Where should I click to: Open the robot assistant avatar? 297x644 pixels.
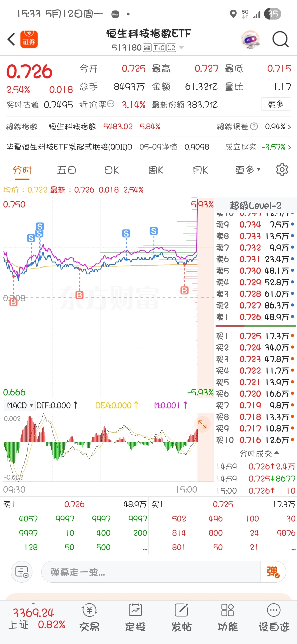coord(250,39)
